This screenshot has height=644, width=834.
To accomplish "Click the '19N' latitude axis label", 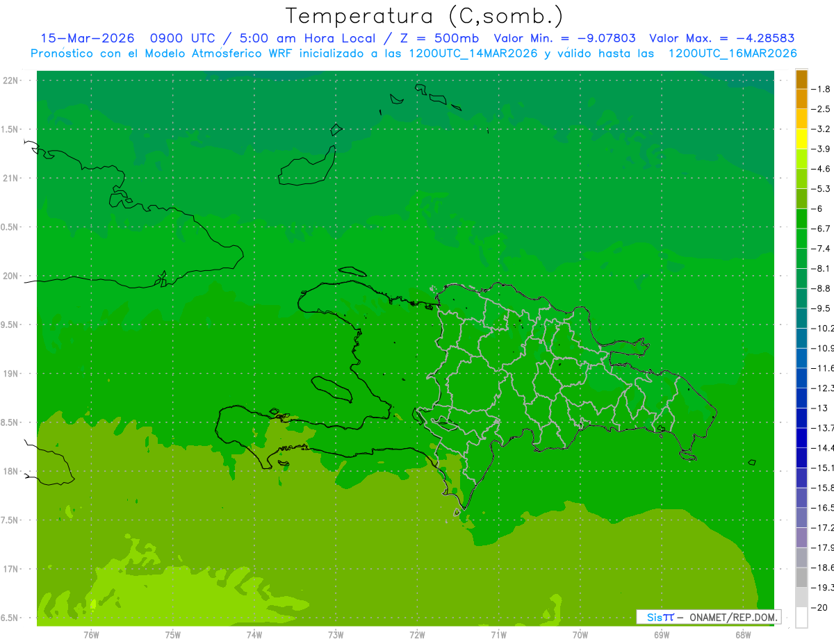I will pyautogui.click(x=12, y=374).
